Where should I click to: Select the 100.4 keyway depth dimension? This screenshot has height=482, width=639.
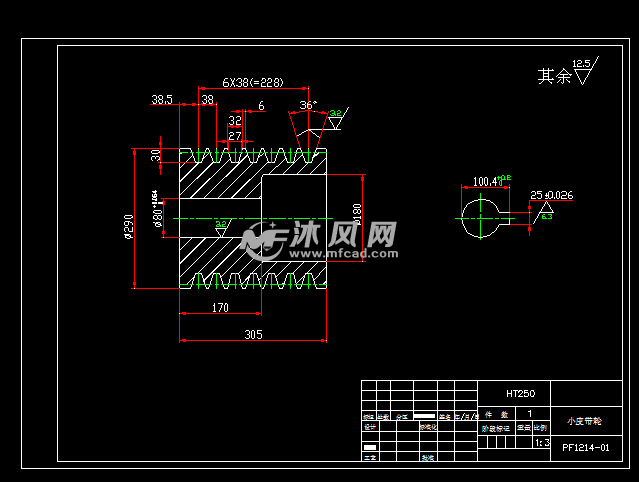pyautogui.click(x=487, y=182)
